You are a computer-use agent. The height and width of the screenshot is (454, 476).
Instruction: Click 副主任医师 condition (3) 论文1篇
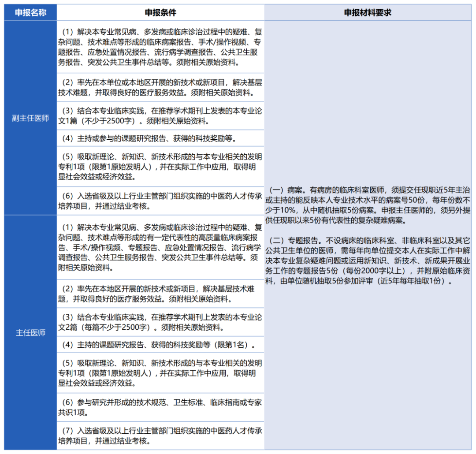[160, 115]
